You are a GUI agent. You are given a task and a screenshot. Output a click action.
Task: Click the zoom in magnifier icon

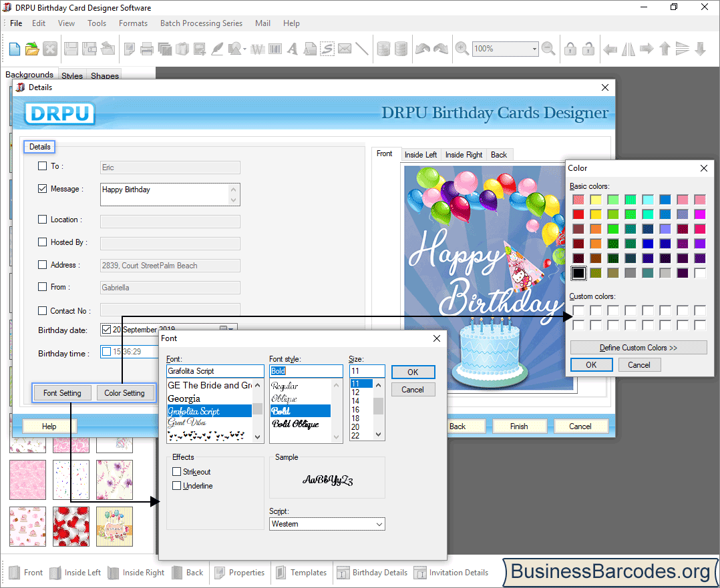462,49
